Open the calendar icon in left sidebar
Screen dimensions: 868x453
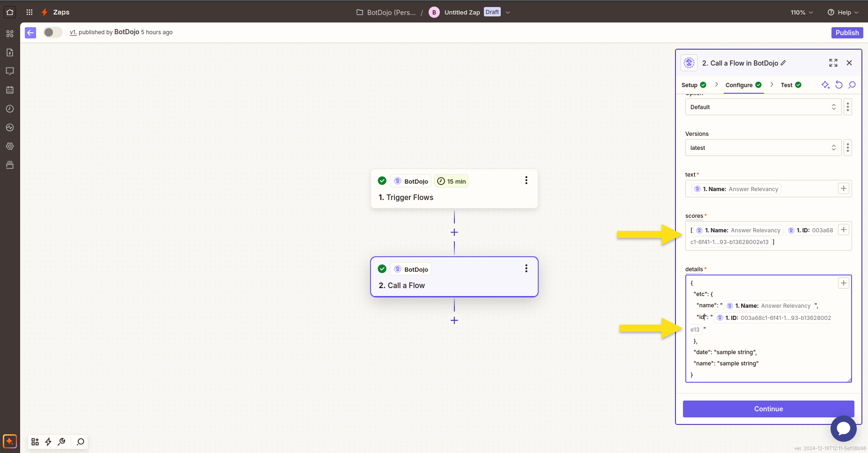point(10,90)
